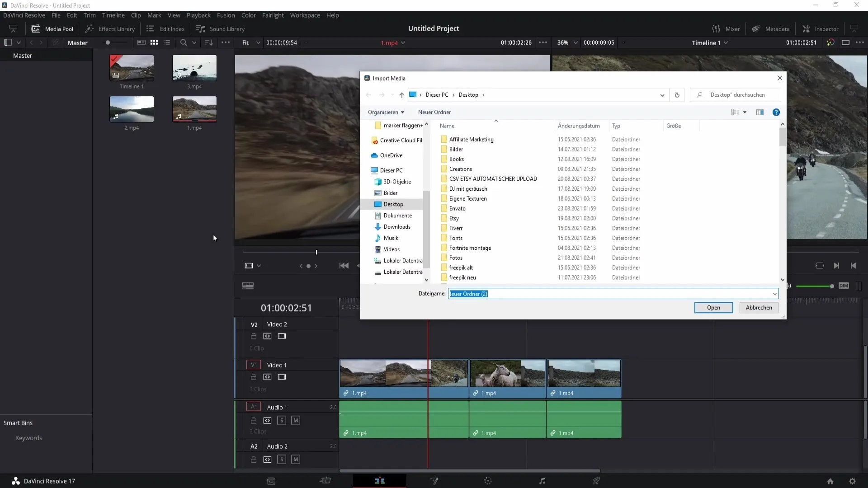
Task: Switch media pool to list view
Action: (x=167, y=42)
